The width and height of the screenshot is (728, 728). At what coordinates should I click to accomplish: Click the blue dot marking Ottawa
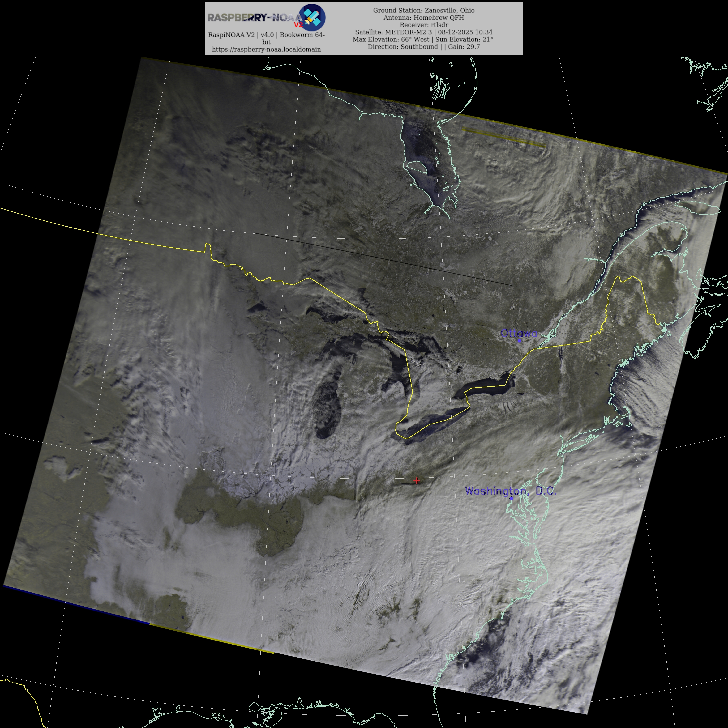[x=519, y=340]
